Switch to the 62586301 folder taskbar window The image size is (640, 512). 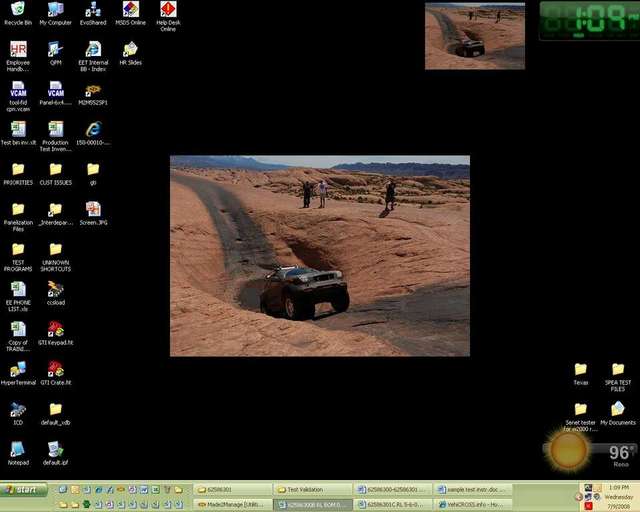click(x=233, y=490)
